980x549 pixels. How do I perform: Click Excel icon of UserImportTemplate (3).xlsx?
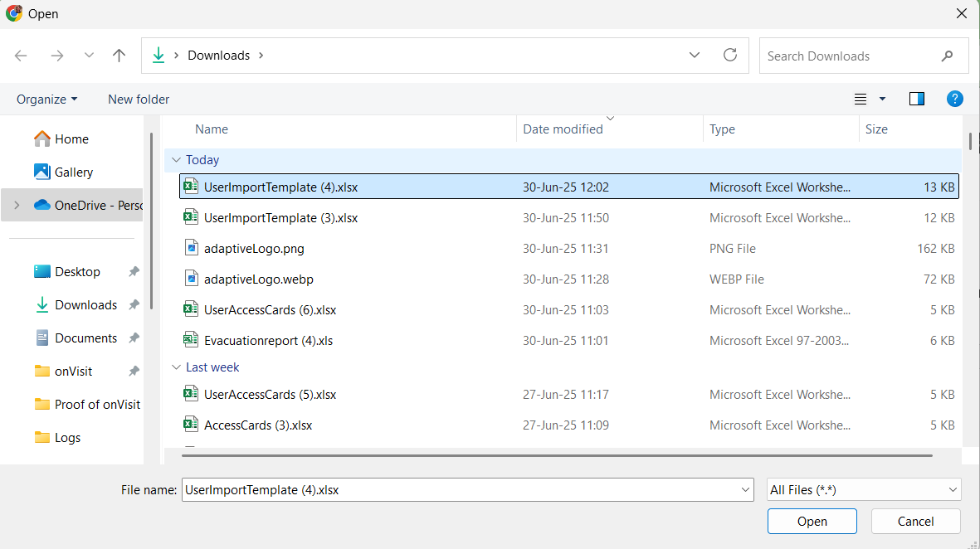click(191, 216)
